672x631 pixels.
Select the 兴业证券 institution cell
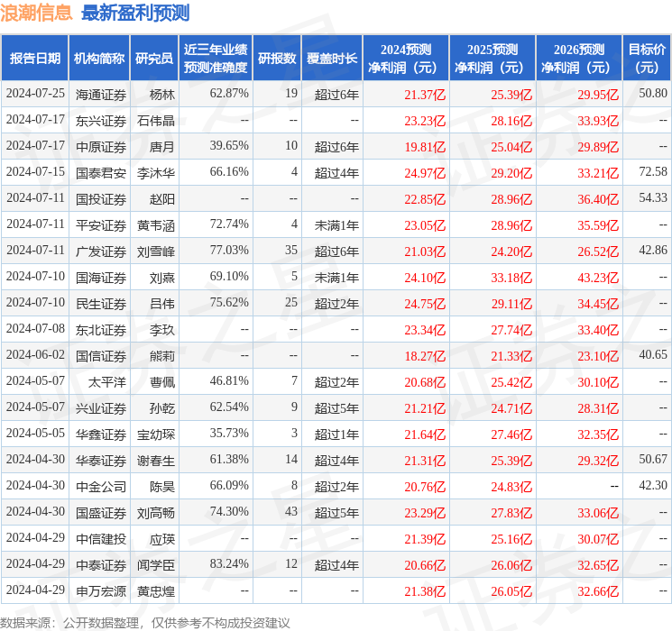coord(101,408)
